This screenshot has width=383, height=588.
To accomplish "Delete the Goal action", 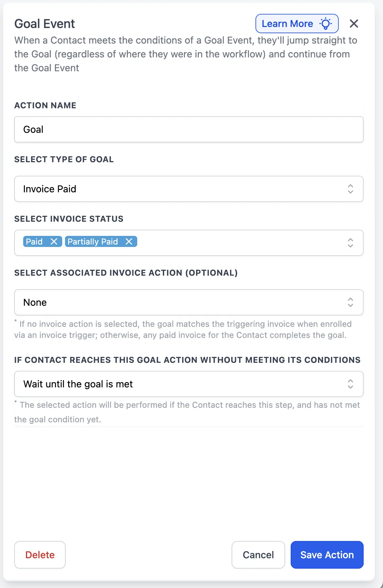I will point(40,555).
